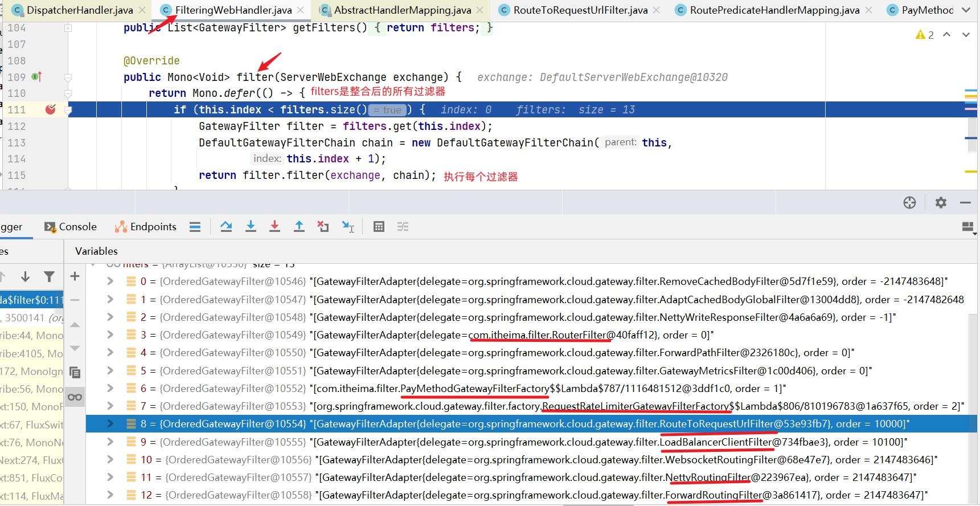Expand filter 6 PayMethodGatewayFilterFactory entry
This screenshot has height=506, width=980.
[110, 388]
